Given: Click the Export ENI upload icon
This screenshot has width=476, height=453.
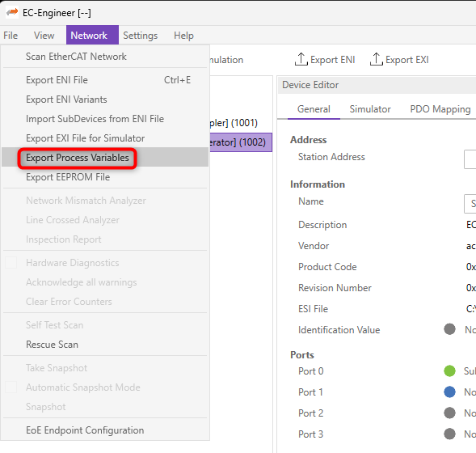Looking at the screenshot, I should coord(301,59).
